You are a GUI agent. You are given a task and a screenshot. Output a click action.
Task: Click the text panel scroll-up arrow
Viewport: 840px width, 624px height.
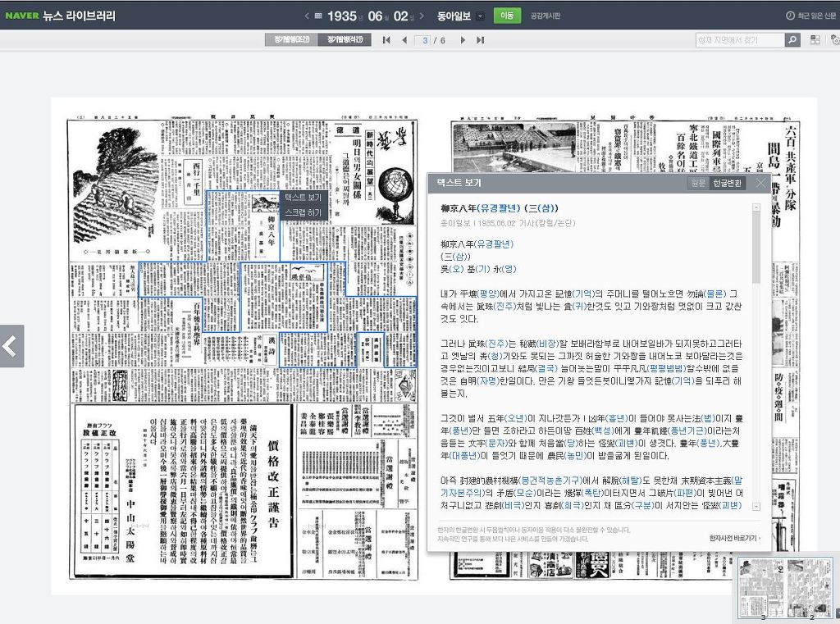tap(756, 207)
